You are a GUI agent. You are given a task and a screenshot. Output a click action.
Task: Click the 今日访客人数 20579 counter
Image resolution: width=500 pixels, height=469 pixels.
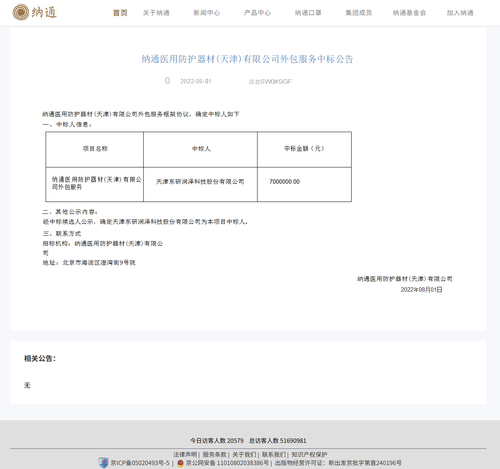coord(217,441)
